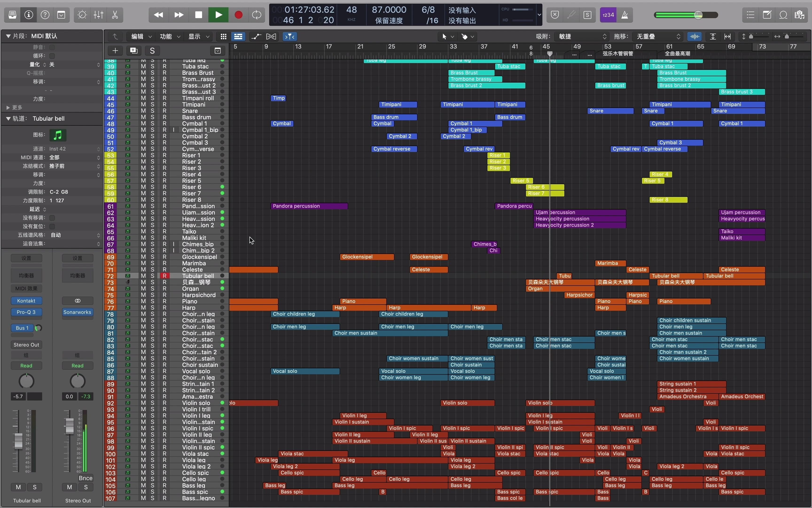This screenshot has width=812, height=508.
Task: Arm recording with the red Record button
Action: pyautogui.click(x=238, y=15)
